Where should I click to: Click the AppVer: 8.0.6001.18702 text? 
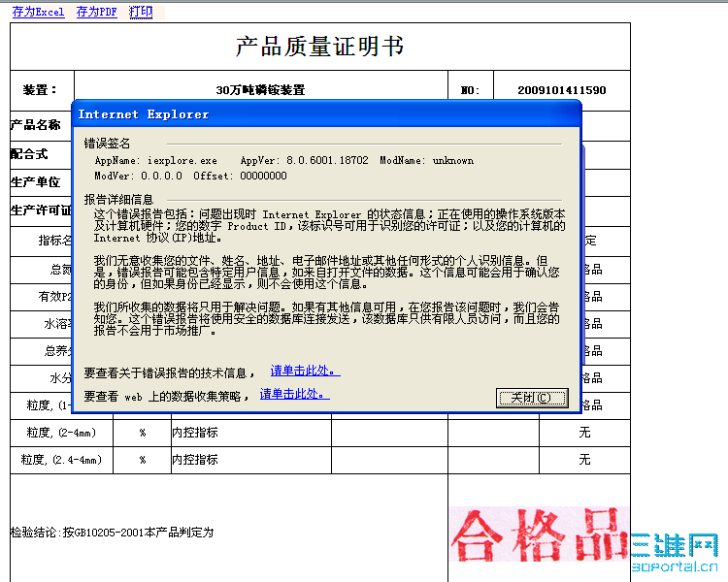(304, 161)
